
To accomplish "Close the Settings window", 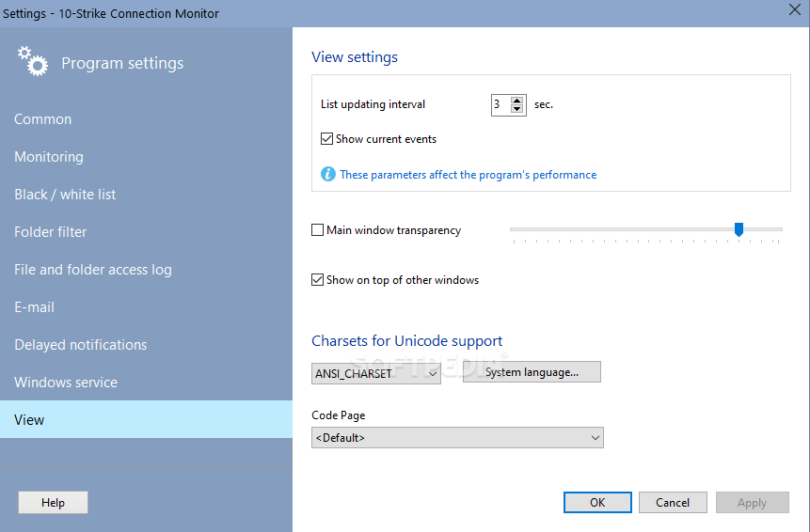I will click(x=795, y=9).
